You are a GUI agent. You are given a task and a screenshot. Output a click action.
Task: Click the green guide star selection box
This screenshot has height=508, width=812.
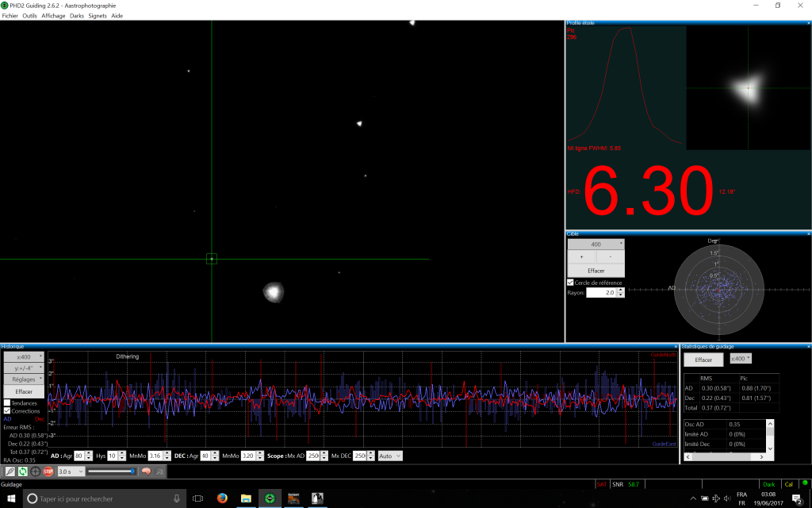(211, 259)
